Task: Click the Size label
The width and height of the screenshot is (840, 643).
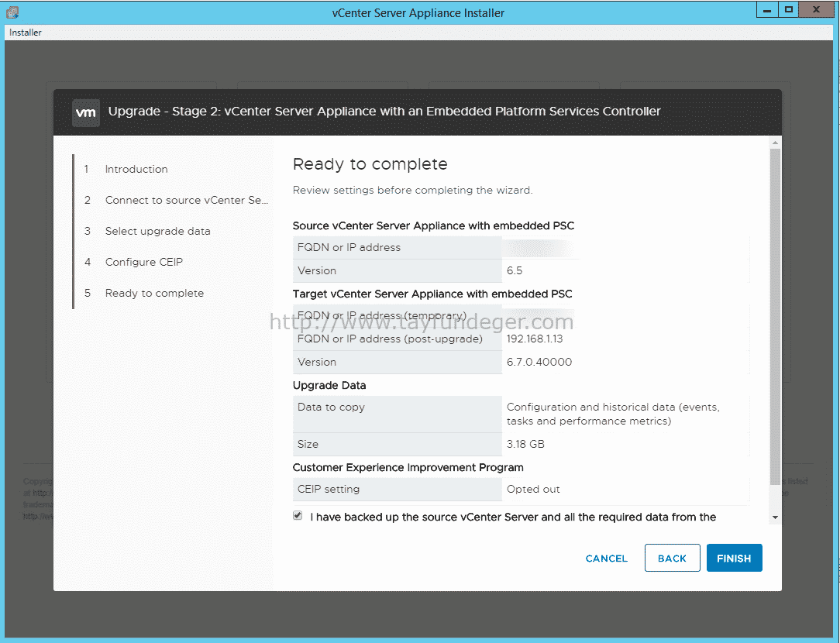Action: click(308, 444)
